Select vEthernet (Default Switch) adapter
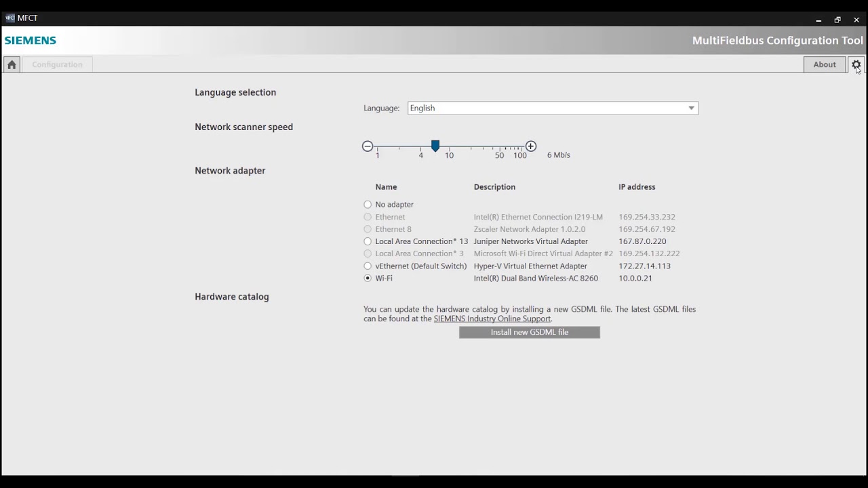This screenshot has width=868, height=488. point(368,266)
